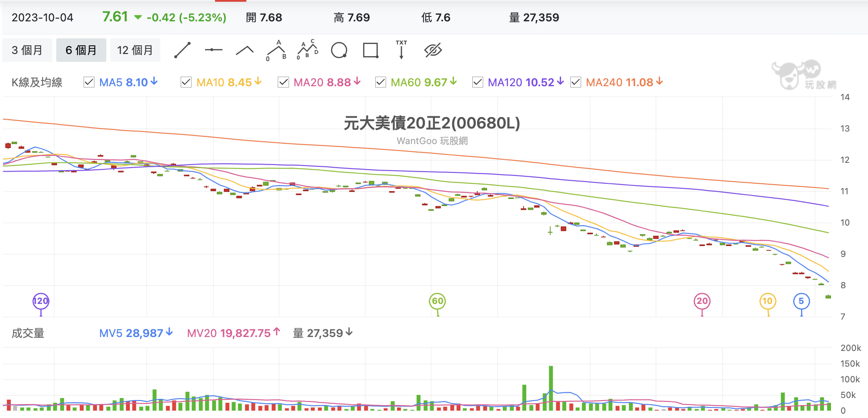Toggle hide drawings eye icon

tap(433, 50)
